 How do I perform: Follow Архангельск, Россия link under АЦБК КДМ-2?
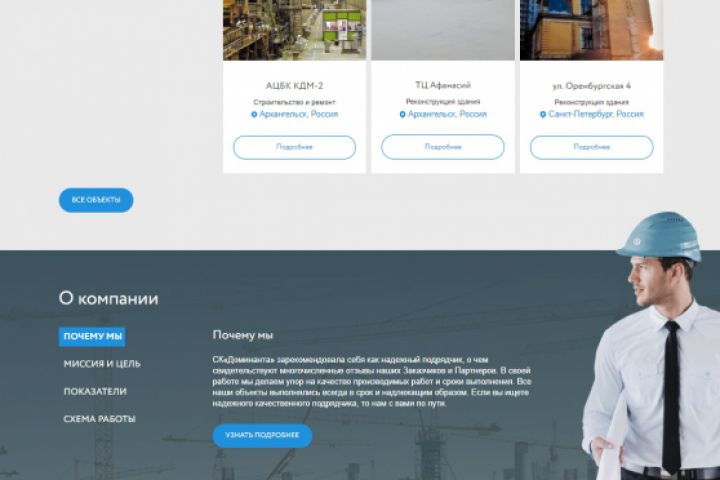click(298, 114)
